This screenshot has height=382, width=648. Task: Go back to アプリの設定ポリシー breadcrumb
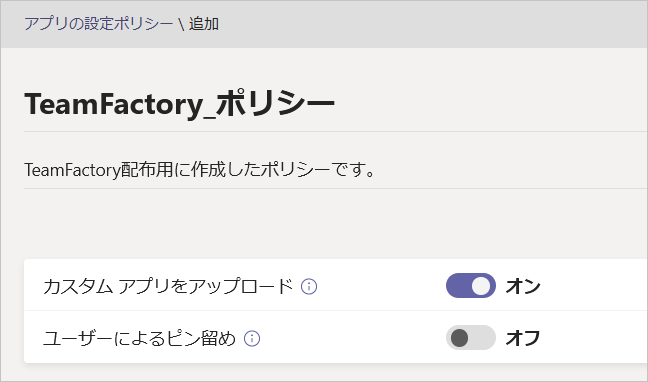pos(98,24)
